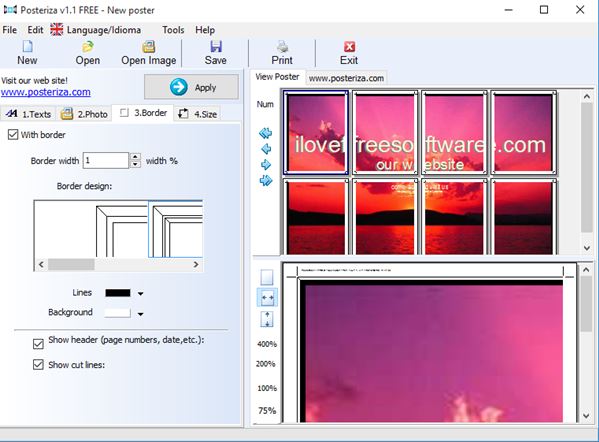Select the second top-row page thumbnail
599x442 pixels.
385,132
